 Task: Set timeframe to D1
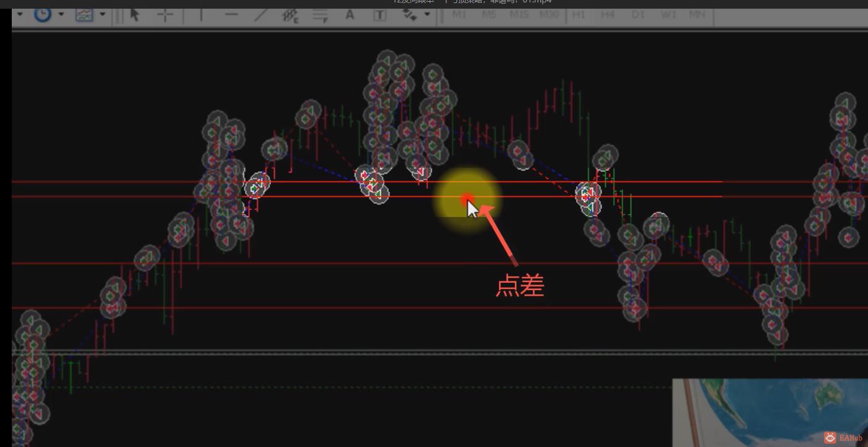[x=638, y=14]
